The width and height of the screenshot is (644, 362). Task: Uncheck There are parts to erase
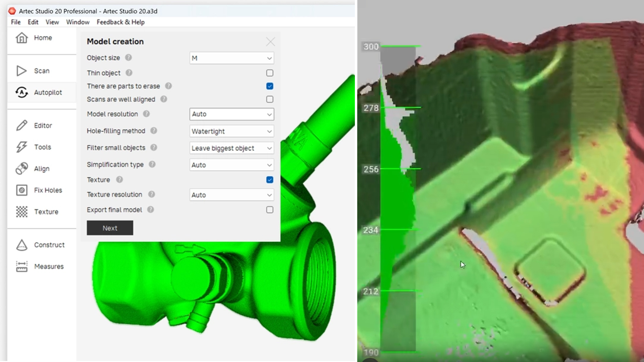point(270,86)
